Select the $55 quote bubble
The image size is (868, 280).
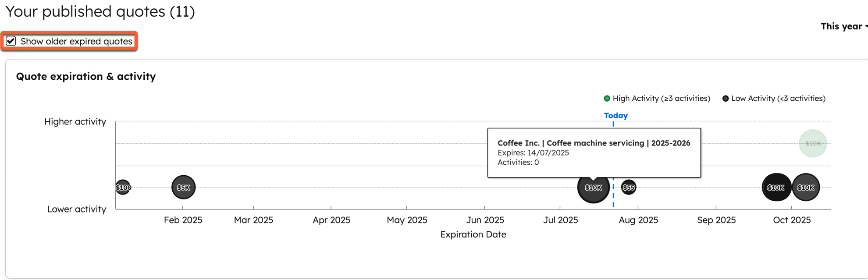(629, 188)
